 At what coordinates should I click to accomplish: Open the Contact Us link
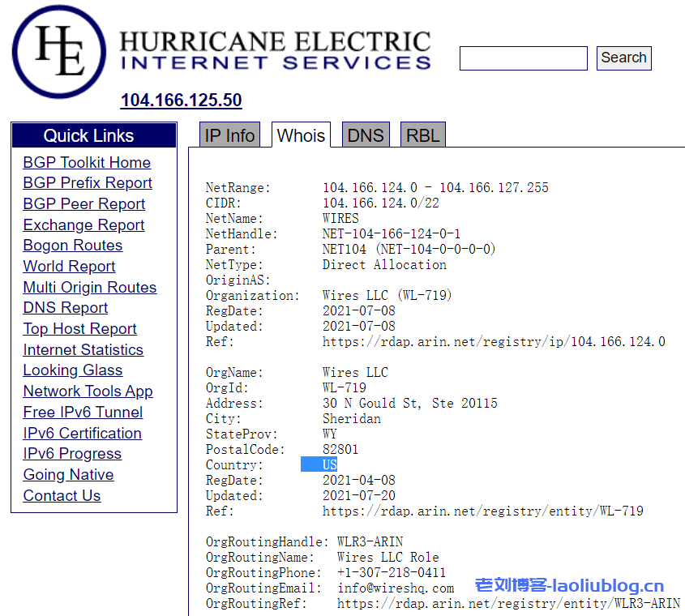(62, 496)
